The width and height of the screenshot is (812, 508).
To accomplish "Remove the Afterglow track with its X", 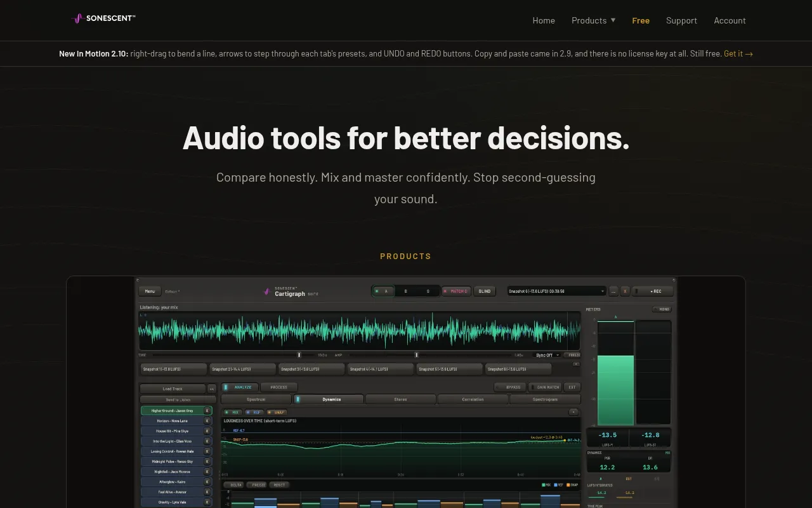I will tap(207, 482).
